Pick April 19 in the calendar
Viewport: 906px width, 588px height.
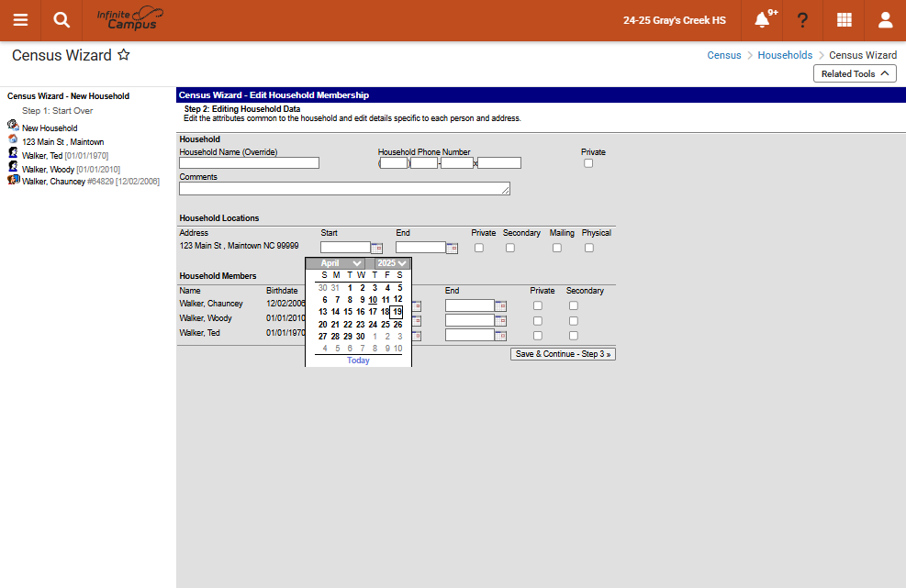tap(397, 312)
